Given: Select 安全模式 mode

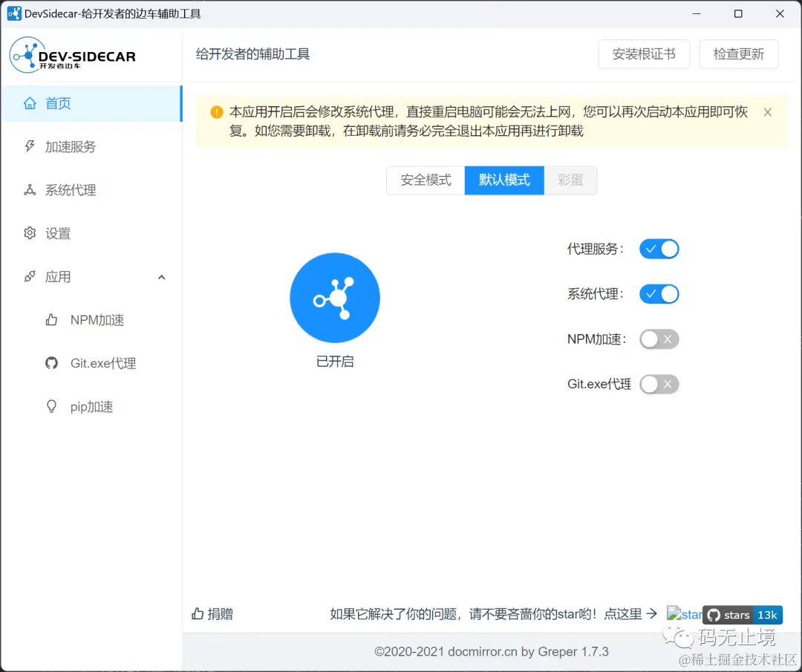Looking at the screenshot, I should [x=426, y=180].
